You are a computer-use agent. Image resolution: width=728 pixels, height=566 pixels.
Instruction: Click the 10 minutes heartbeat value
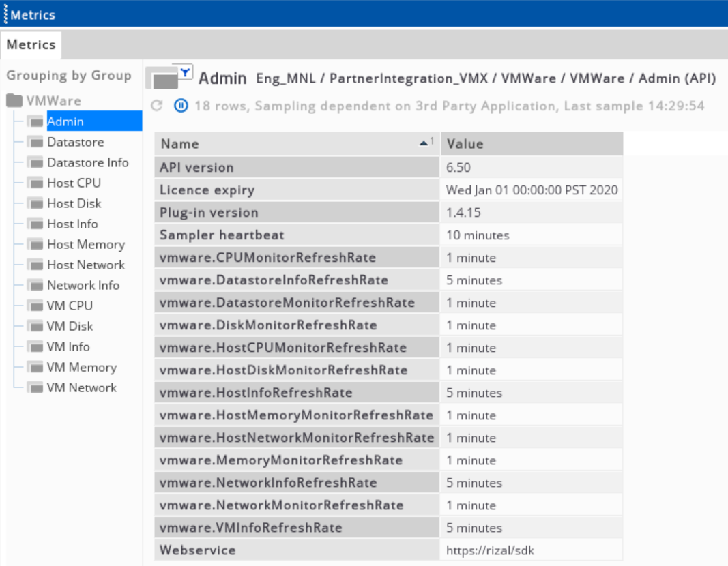[x=478, y=235]
